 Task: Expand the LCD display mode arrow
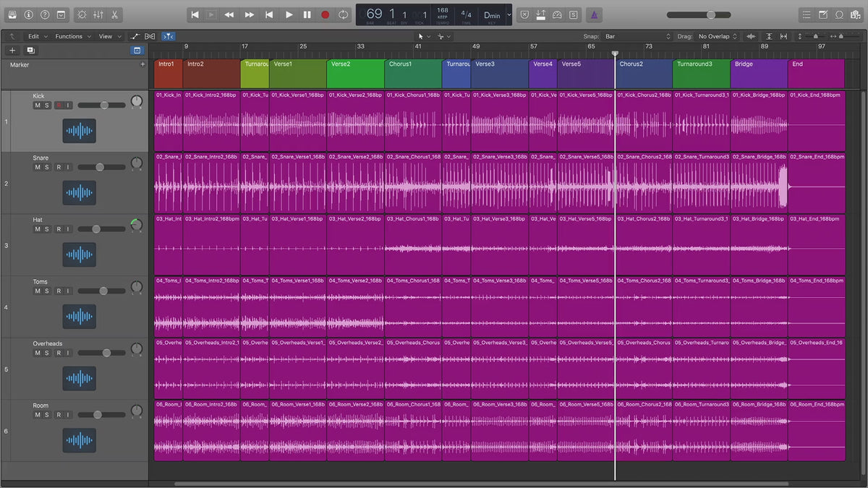[509, 14]
